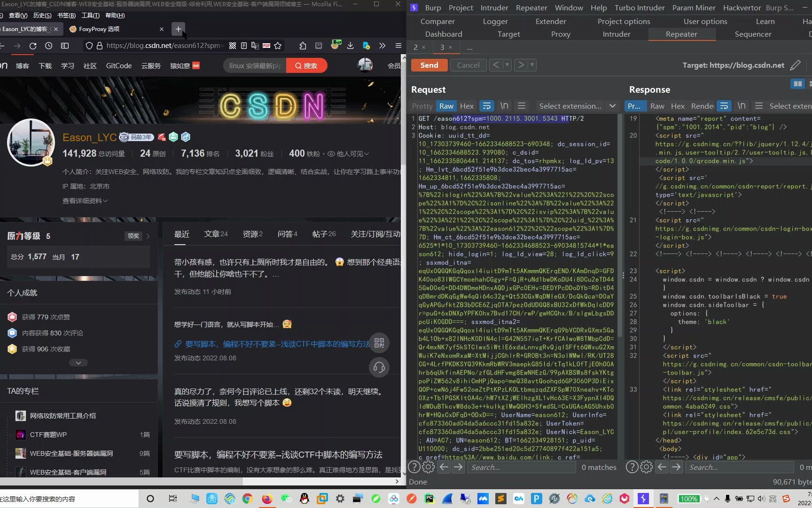Image resolution: width=812 pixels, height=508 pixels.
Task: Switch to Burp Proxy tab
Action: tap(561, 34)
